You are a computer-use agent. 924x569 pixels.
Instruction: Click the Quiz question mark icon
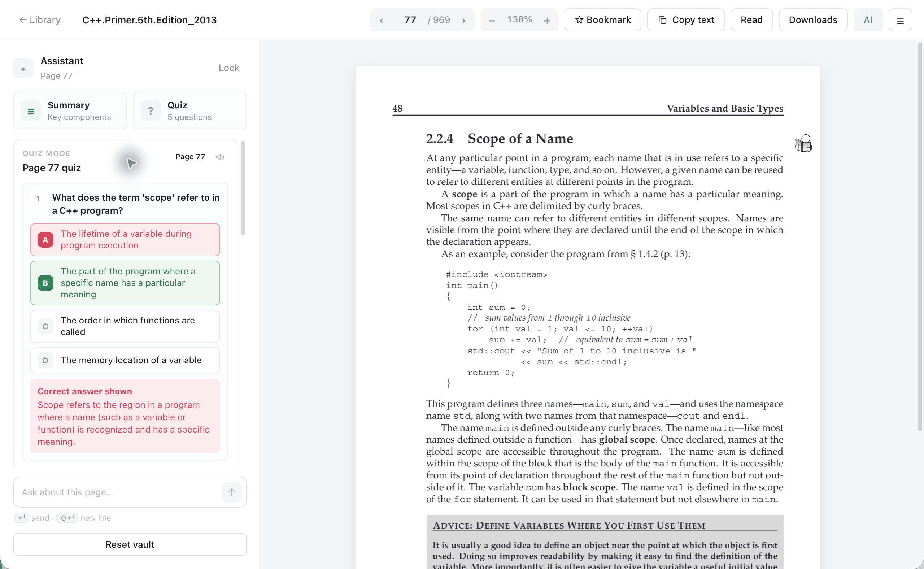tap(151, 111)
